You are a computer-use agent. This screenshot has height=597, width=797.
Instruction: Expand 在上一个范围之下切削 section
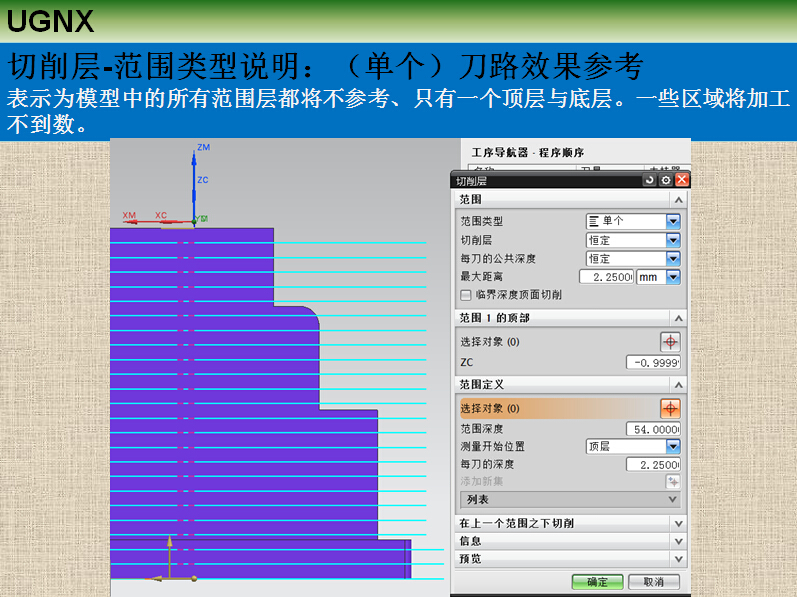coord(570,523)
